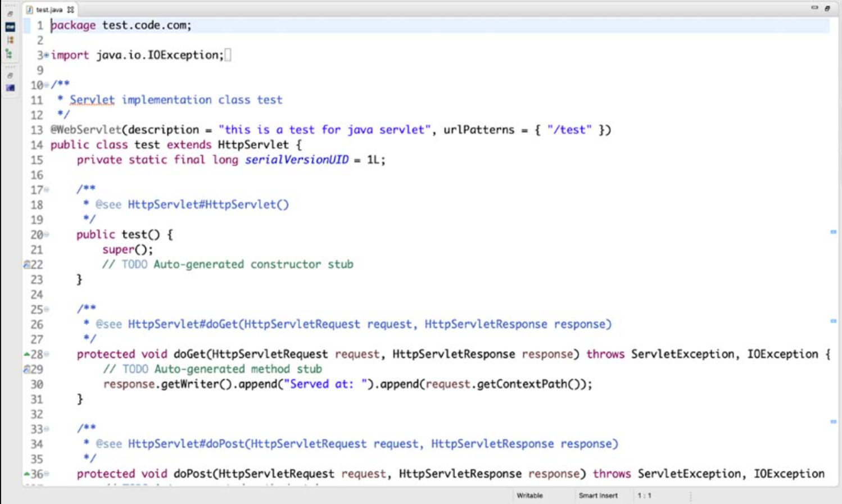842x504 pixels.
Task: Minimize the editor area
Action: [x=814, y=8]
